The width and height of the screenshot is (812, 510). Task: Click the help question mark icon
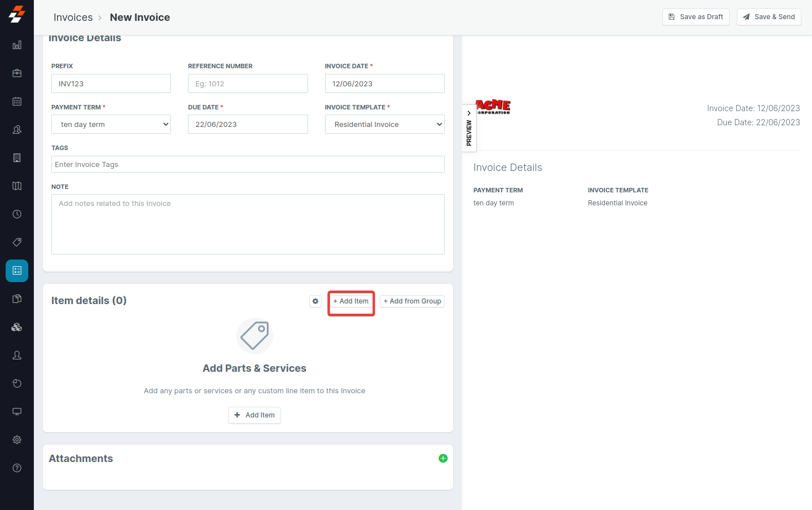point(17,468)
